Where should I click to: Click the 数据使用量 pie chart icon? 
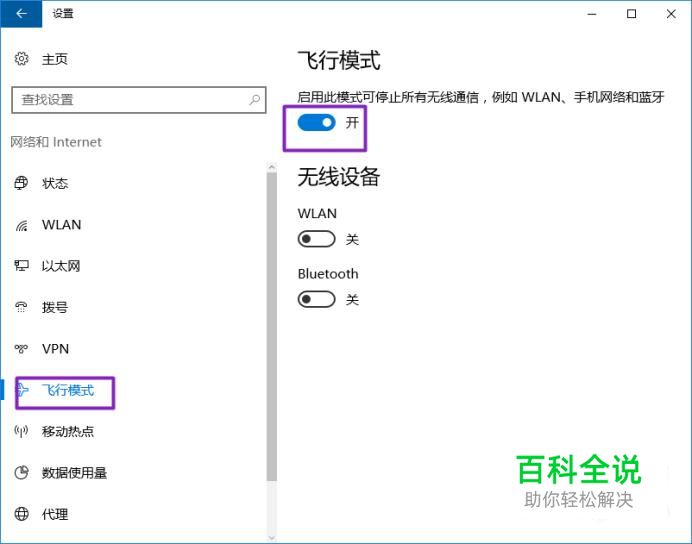pos(21,473)
